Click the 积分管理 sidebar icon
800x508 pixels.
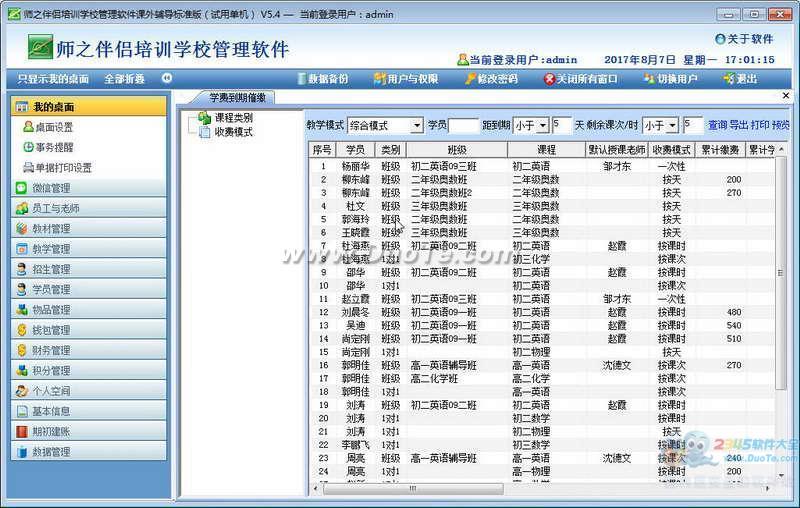tap(21, 370)
